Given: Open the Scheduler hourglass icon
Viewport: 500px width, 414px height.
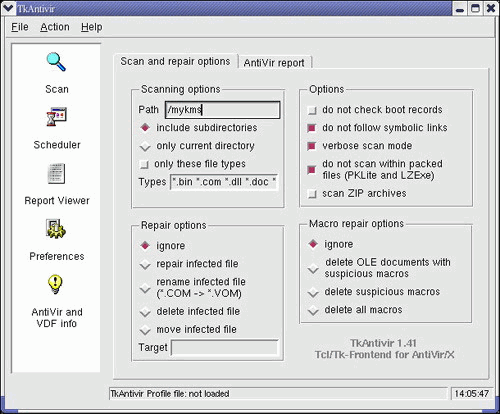Looking at the screenshot, I should [56, 117].
